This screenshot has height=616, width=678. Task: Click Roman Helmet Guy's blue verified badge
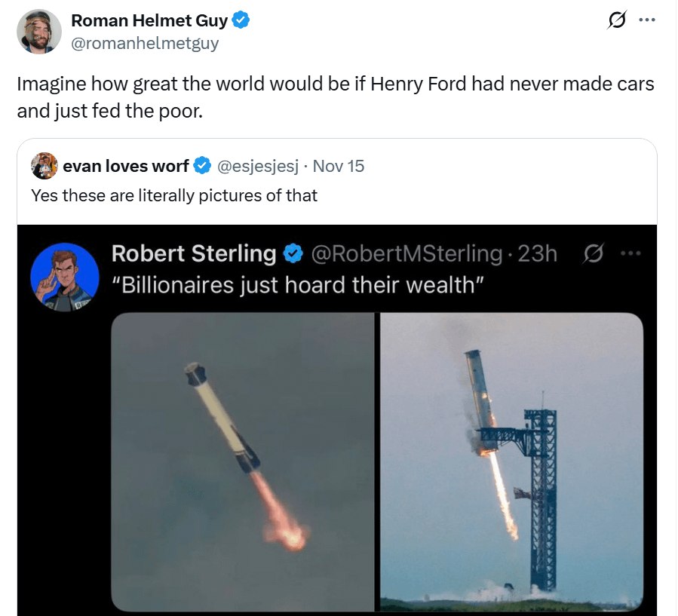coord(241,21)
